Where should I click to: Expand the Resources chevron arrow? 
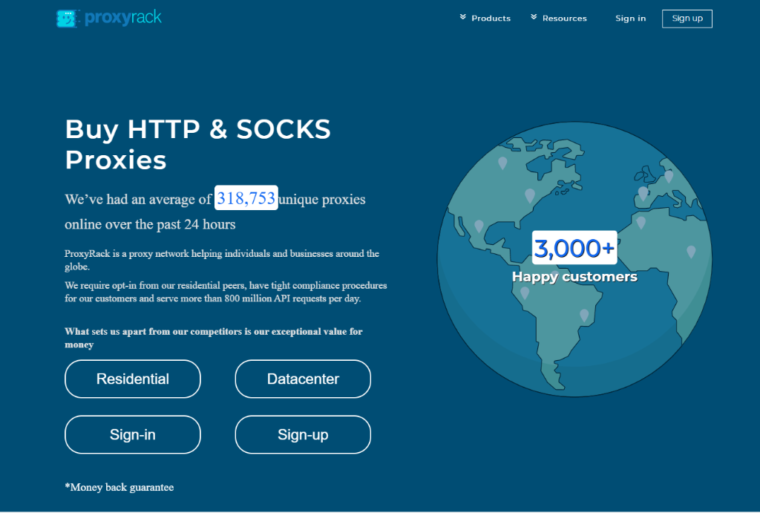tap(534, 17)
